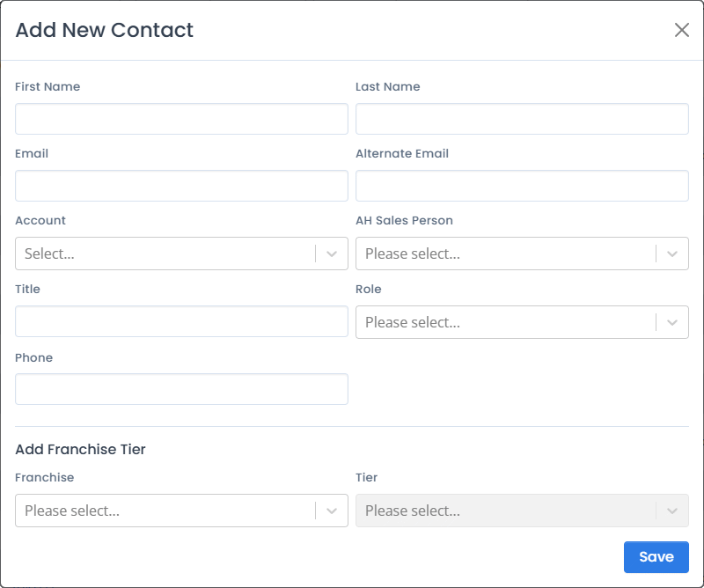Click the Franchise dropdown arrow icon
The height and width of the screenshot is (588, 704).
[x=334, y=511]
